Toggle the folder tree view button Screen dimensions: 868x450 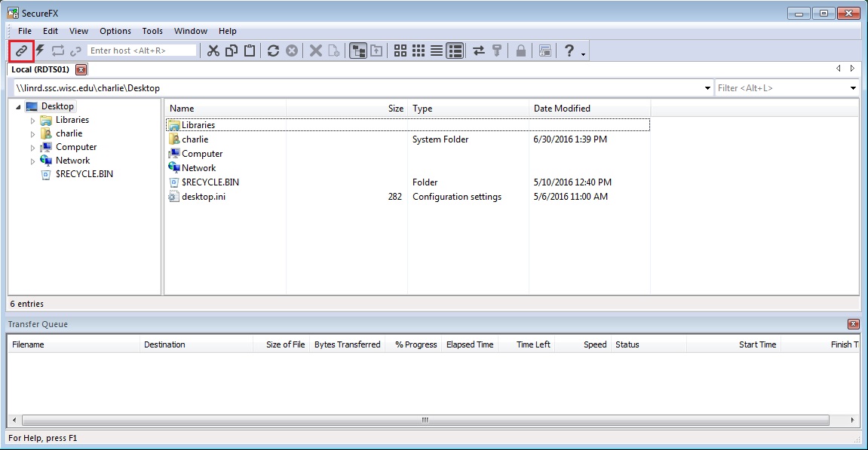(x=358, y=51)
